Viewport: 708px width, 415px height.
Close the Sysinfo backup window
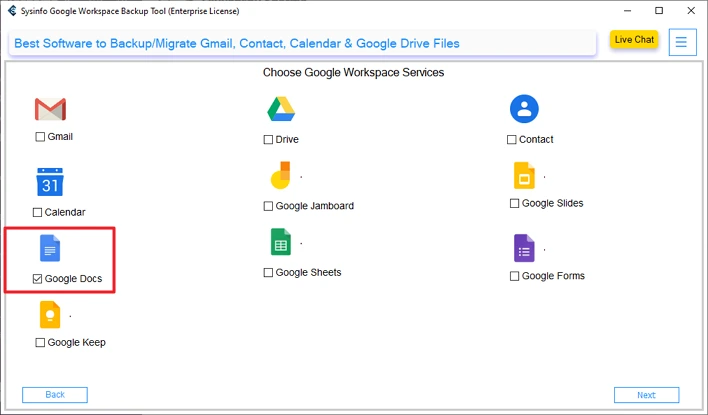tap(691, 11)
